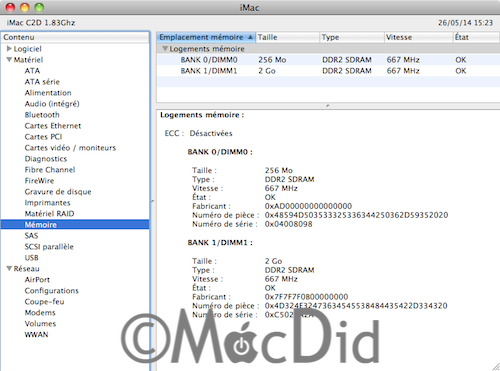500x371 pixels.
Task: Click the Vitesse column header
Action: 419,37
